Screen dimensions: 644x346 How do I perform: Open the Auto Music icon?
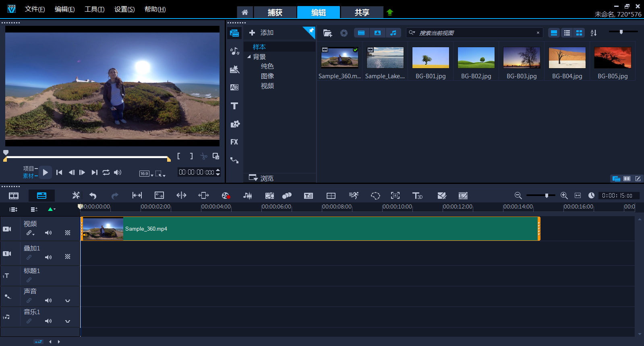[x=269, y=196]
